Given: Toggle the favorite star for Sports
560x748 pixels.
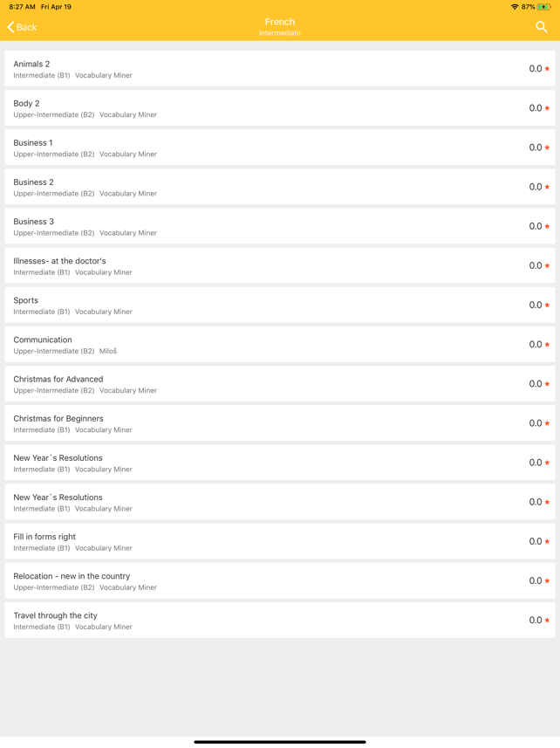Looking at the screenshot, I should tap(546, 305).
